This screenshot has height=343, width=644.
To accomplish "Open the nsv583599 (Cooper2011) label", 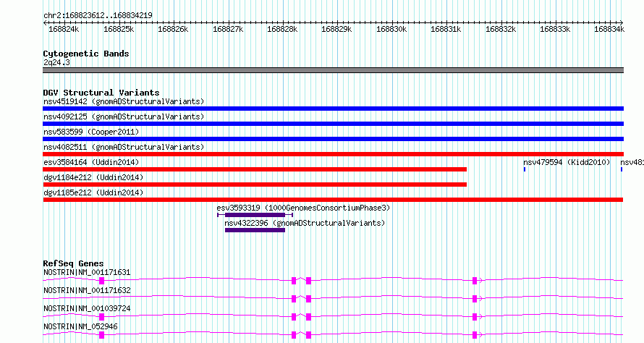I will click(x=91, y=132).
